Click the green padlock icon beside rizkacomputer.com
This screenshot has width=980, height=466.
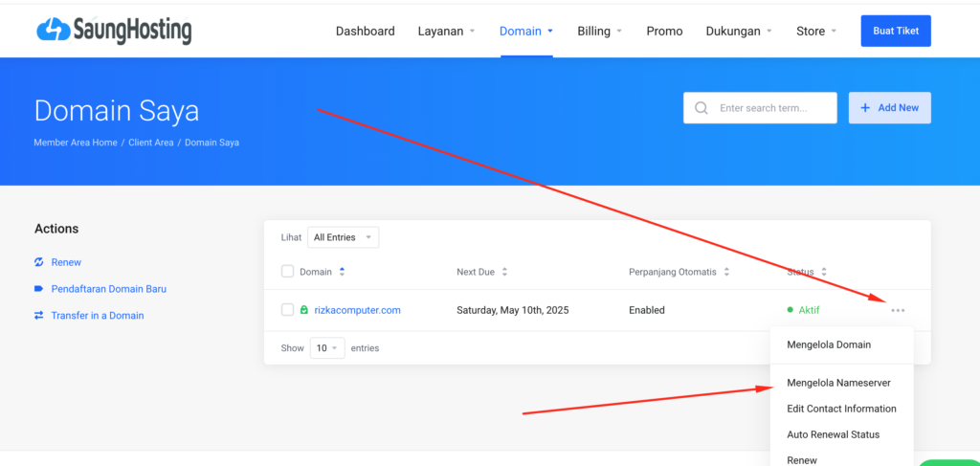point(304,310)
